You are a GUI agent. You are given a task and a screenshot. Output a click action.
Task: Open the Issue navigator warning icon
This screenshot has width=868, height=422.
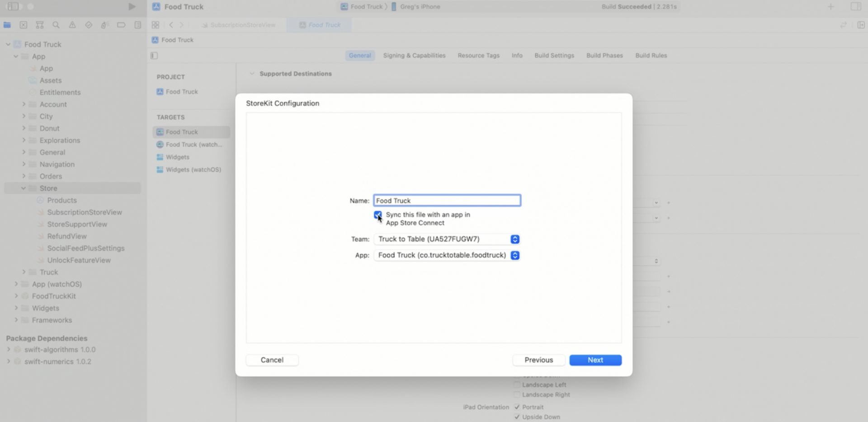(x=72, y=25)
